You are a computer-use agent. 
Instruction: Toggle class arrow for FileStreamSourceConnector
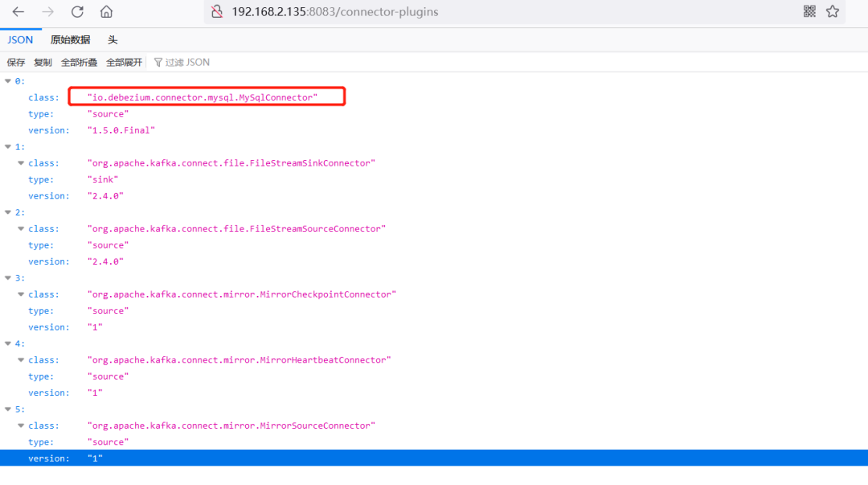coord(21,229)
